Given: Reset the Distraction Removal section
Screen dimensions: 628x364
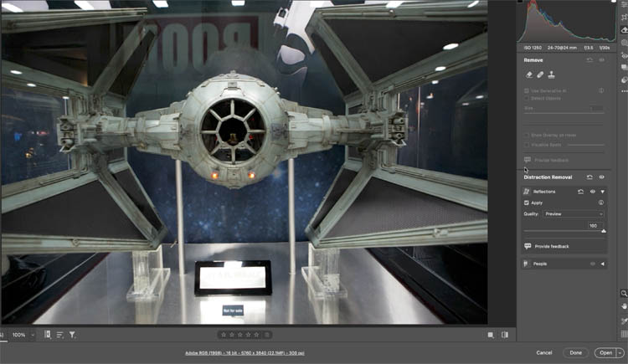Looking at the screenshot, I should click(589, 177).
